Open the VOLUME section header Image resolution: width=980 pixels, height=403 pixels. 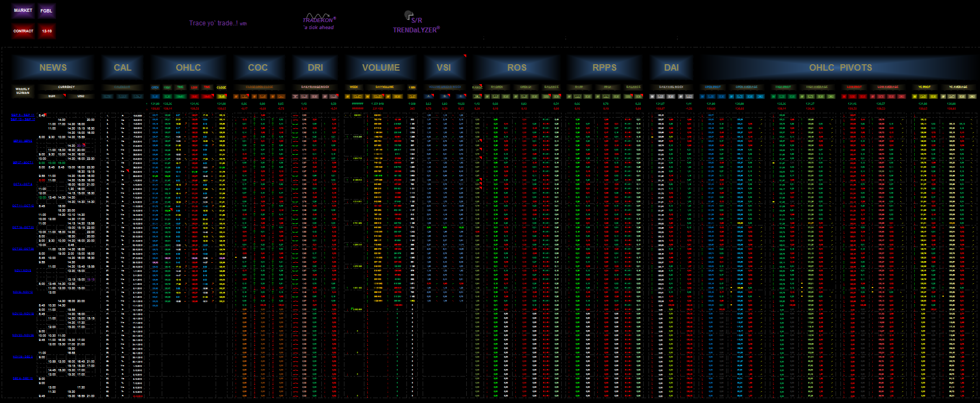coord(381,67)
